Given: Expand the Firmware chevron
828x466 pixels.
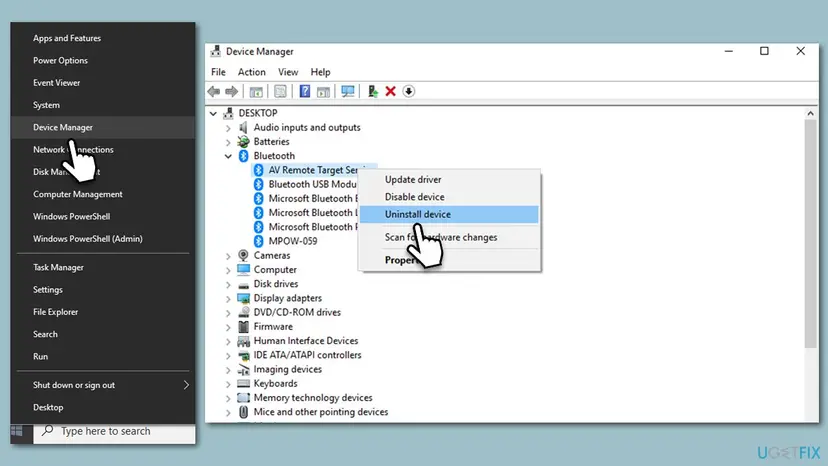Looking at the screenshot, I should pos(228,327).
